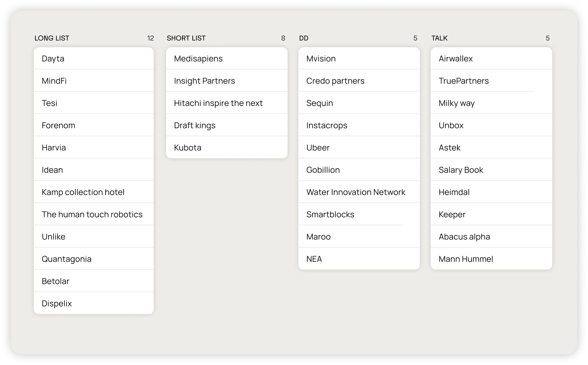Click the TALK column count 5

[x=548, y=38]
